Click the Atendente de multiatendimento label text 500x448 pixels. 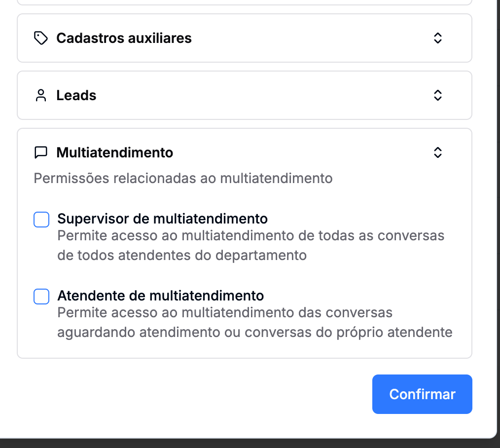click(160, 296)
